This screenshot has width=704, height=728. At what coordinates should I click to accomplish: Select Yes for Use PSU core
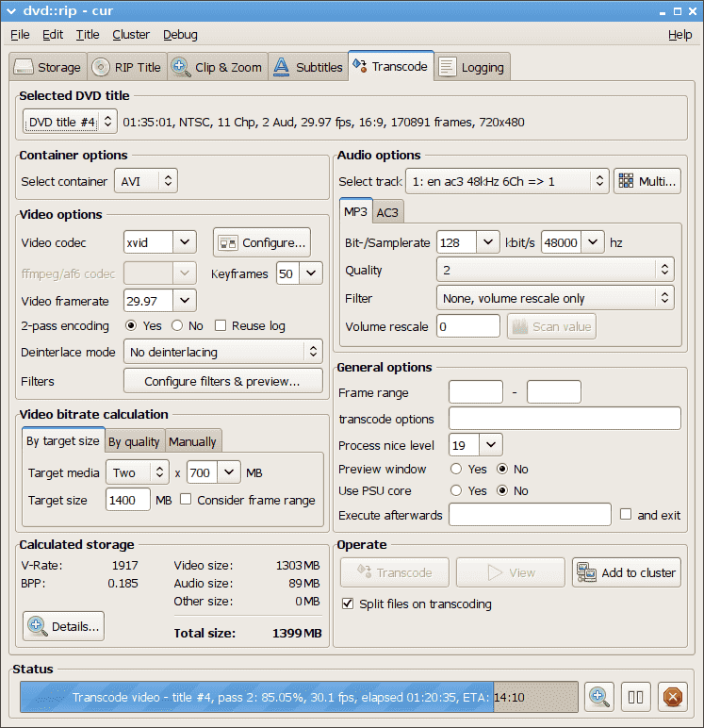pos(456,490)
